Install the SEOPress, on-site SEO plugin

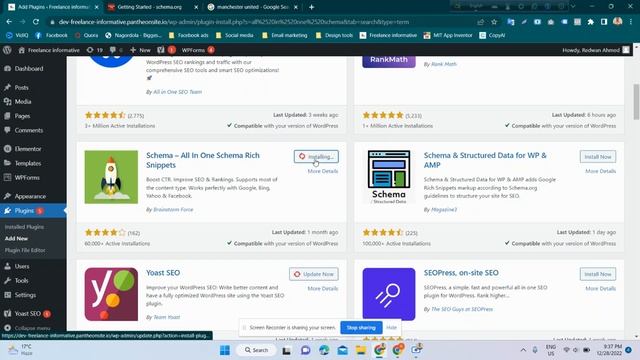(x=598, y=274)
